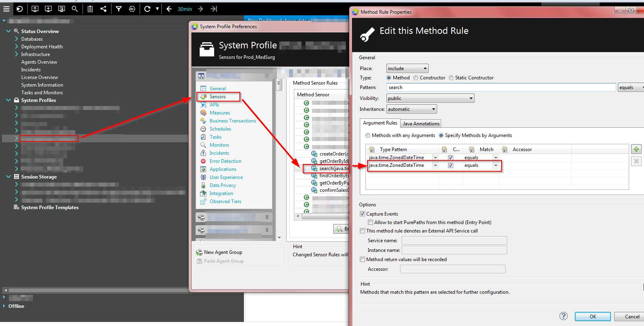
Task: Open APIs in System Profile preferences
Action: tap(214, 105)
